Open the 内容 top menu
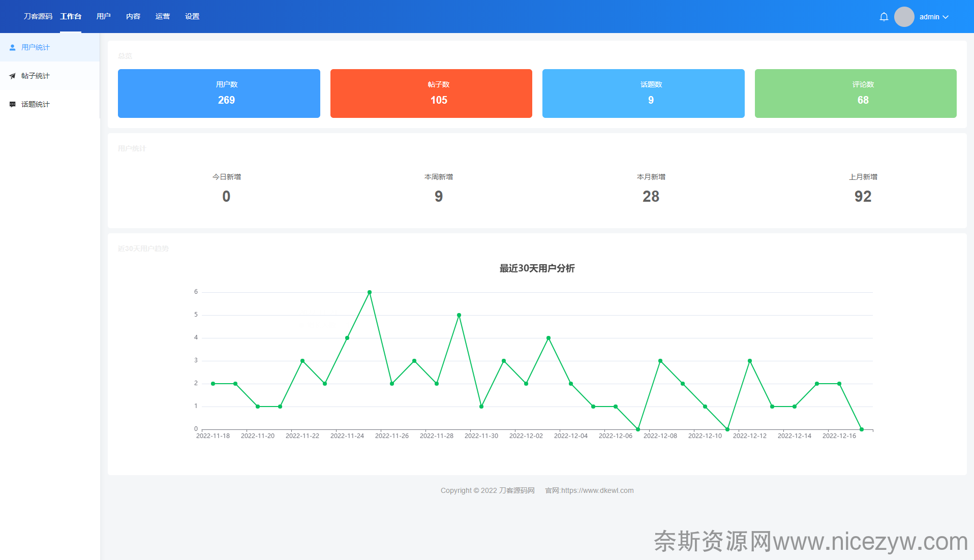The width and height of the screenshot is (974, 560). (x=133, y=16)
